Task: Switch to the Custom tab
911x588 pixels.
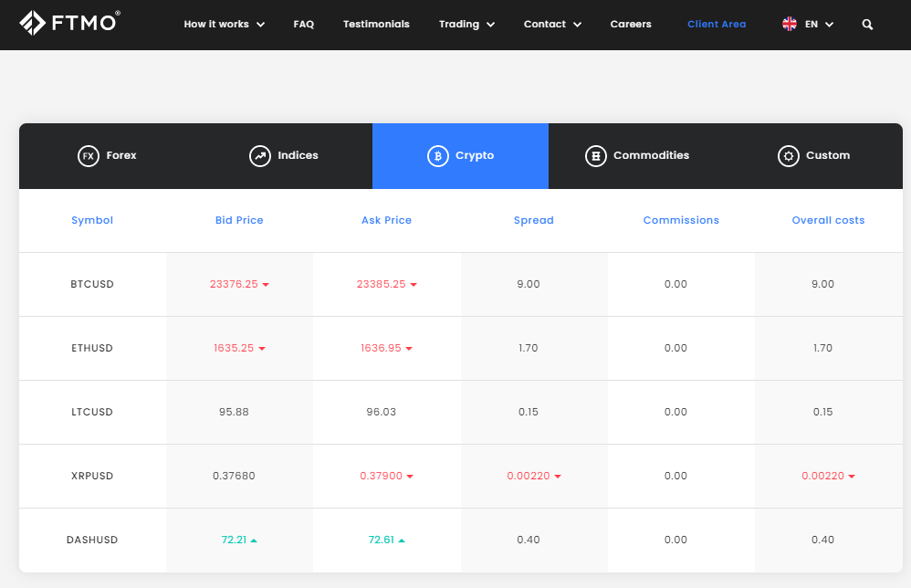Action: pos(814,156)
